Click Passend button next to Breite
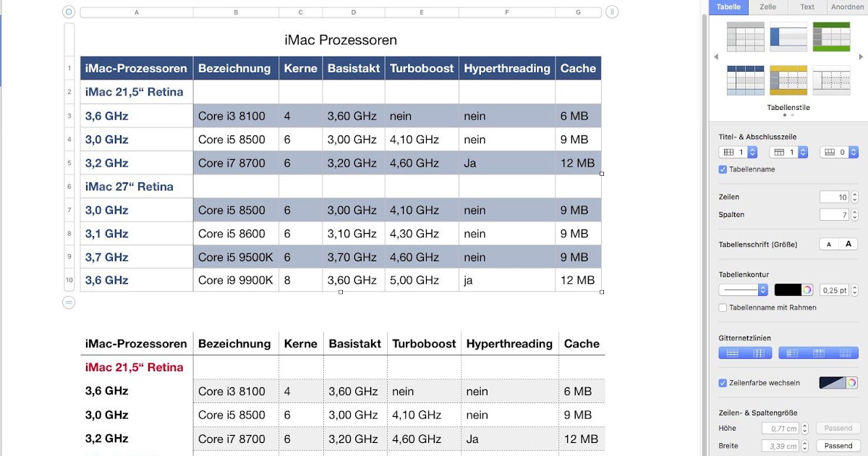 click(838, 446)
